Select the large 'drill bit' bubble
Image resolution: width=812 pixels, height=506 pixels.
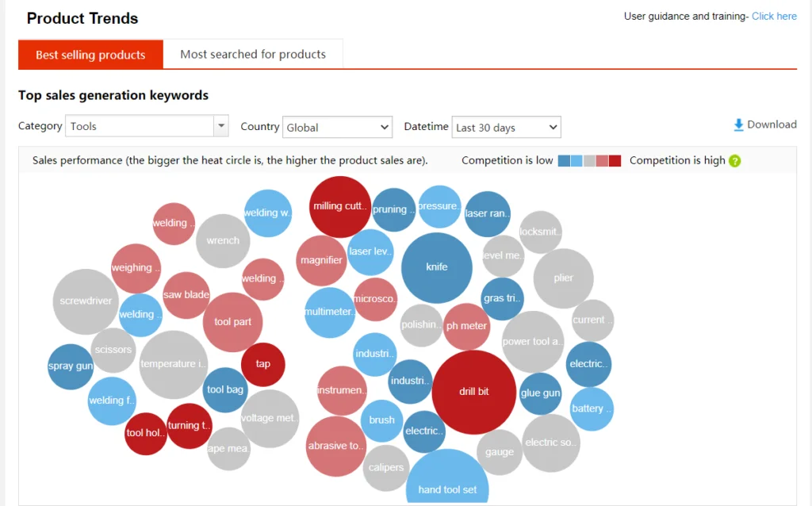[x=474, y=392]
